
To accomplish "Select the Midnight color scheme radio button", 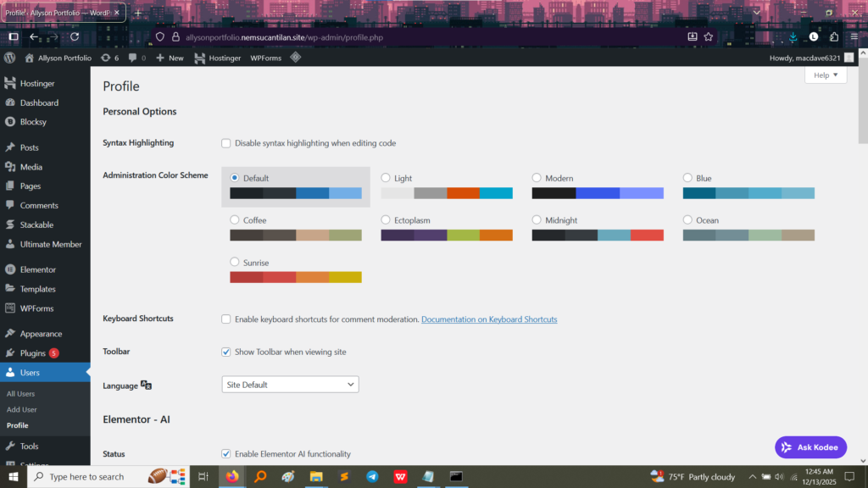I will [x=537, y=220].
